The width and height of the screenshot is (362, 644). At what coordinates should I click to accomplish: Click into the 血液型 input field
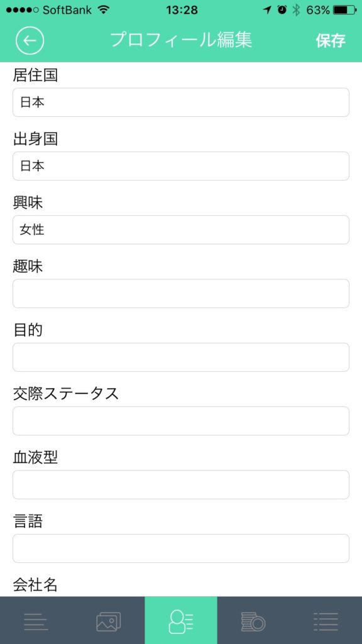coord(181,484)
